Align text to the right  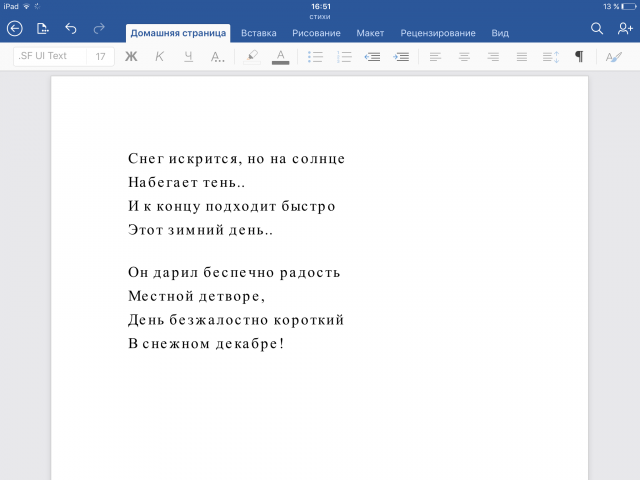click(493, 56)
